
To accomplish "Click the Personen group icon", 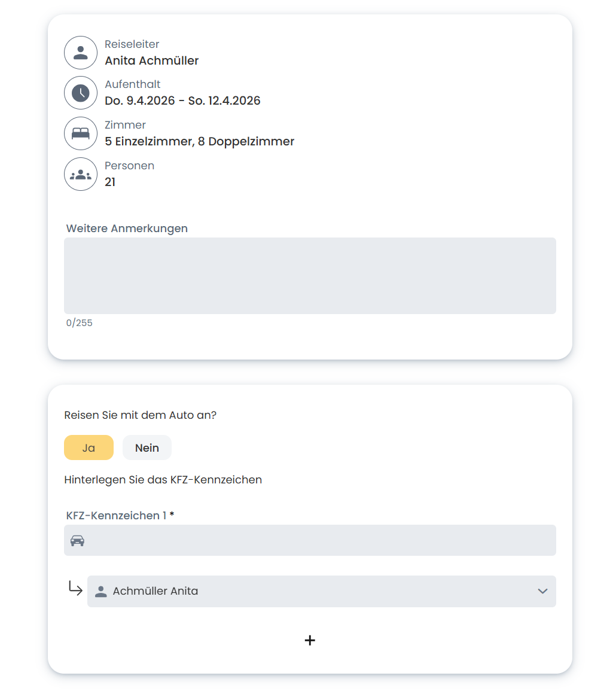I will [x=81, y=174].
